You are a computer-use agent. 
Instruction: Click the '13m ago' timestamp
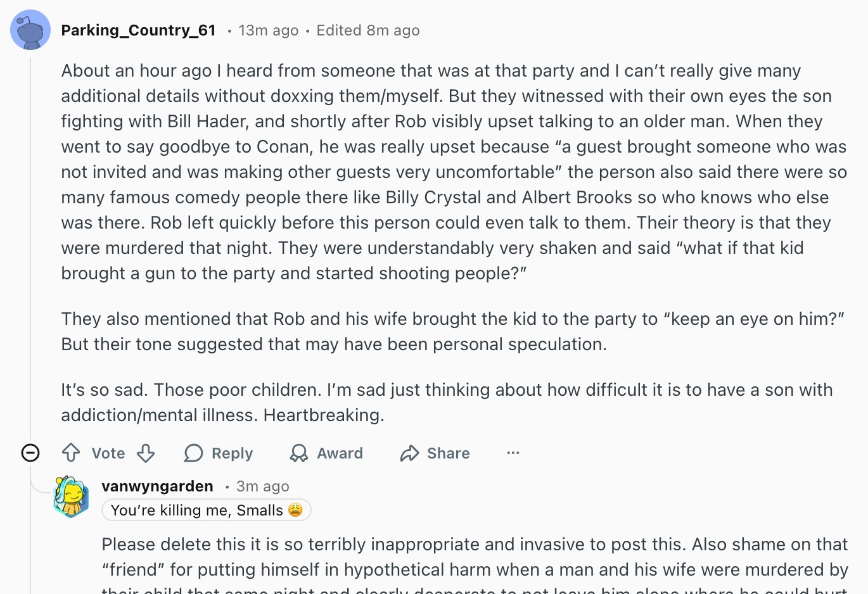coord(269,30)
